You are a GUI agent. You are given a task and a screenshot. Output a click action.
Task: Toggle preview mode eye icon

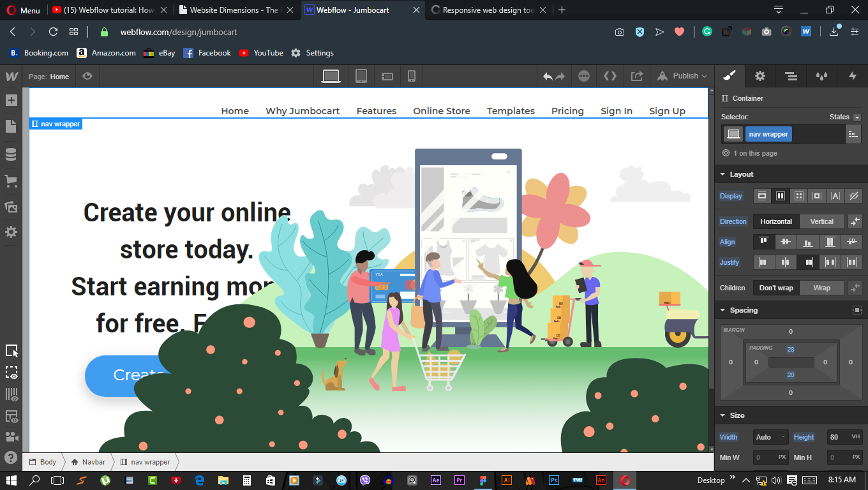pos(87,76)
